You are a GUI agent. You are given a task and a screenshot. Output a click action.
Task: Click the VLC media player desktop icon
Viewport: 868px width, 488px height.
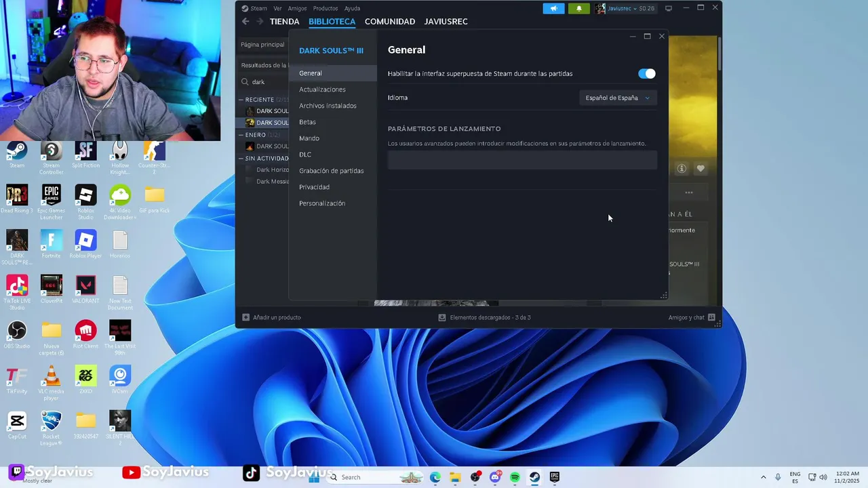pyautogui.click(x=52, y=383)
